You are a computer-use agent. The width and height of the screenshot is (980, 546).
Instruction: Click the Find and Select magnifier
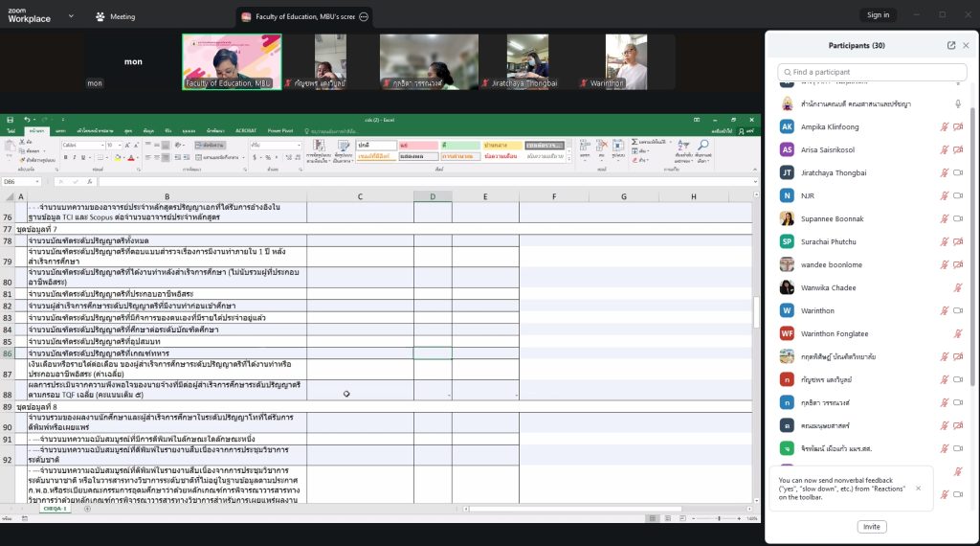pyautogui.click(x=703, y=145)
